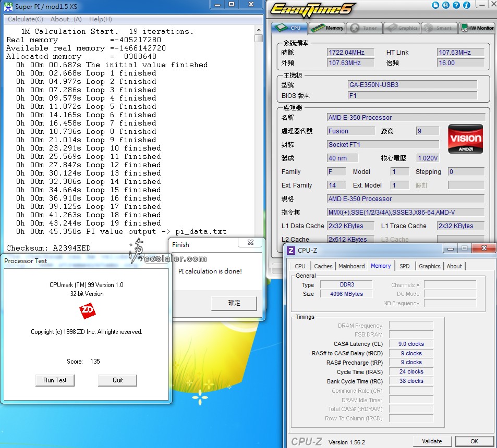Viewport: 497px width, 448px height.
Task: Click the 16.00 multiplier field
Action: click(461, 63)
